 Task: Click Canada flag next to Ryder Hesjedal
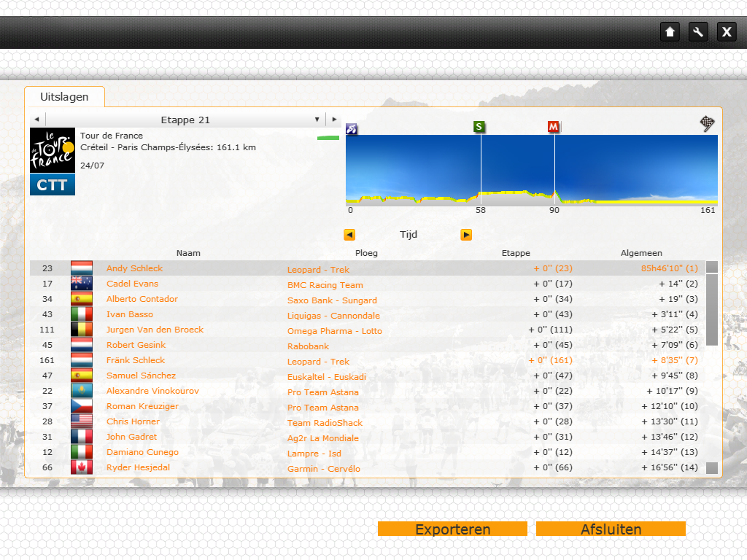(82, 467)
